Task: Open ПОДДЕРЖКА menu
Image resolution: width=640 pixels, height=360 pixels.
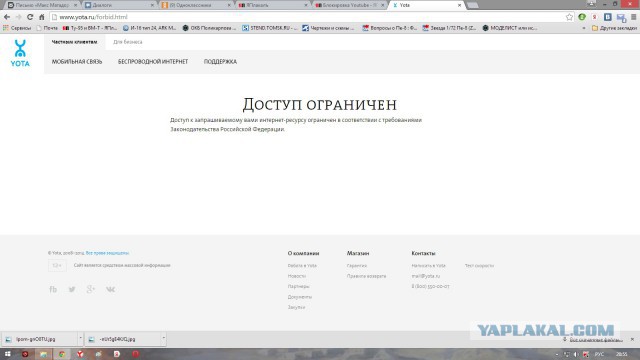Action: coord(220,62)
